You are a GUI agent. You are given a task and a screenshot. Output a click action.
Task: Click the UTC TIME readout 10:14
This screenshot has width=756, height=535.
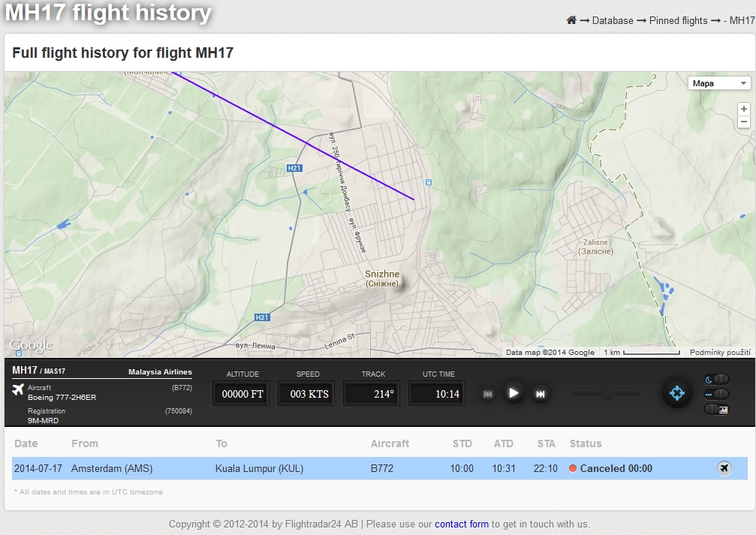tap(437, 394)
